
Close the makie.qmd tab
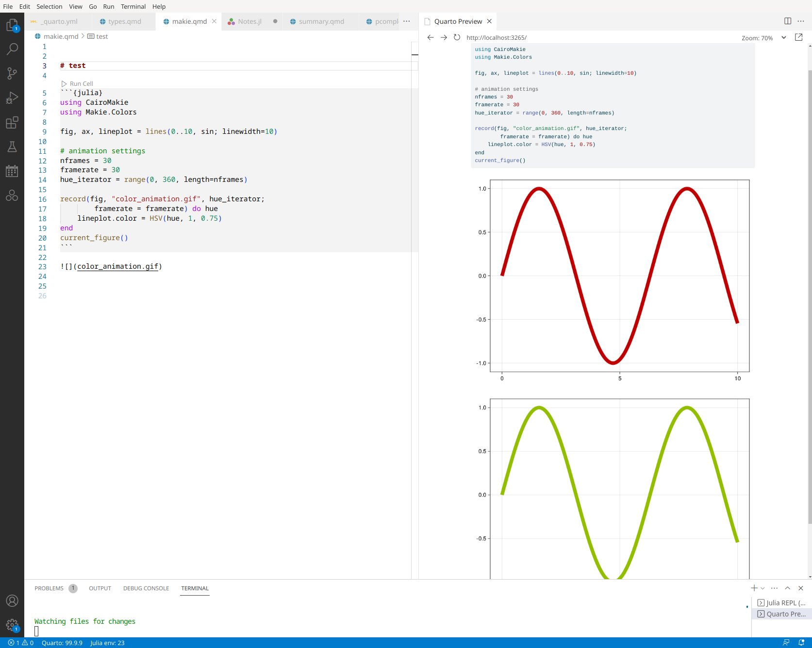[x=214, y=21]
